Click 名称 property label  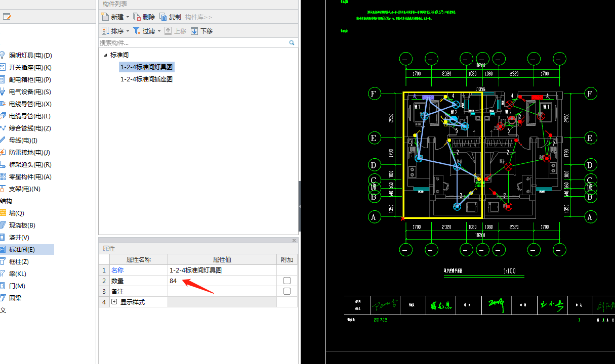[117, 270]
